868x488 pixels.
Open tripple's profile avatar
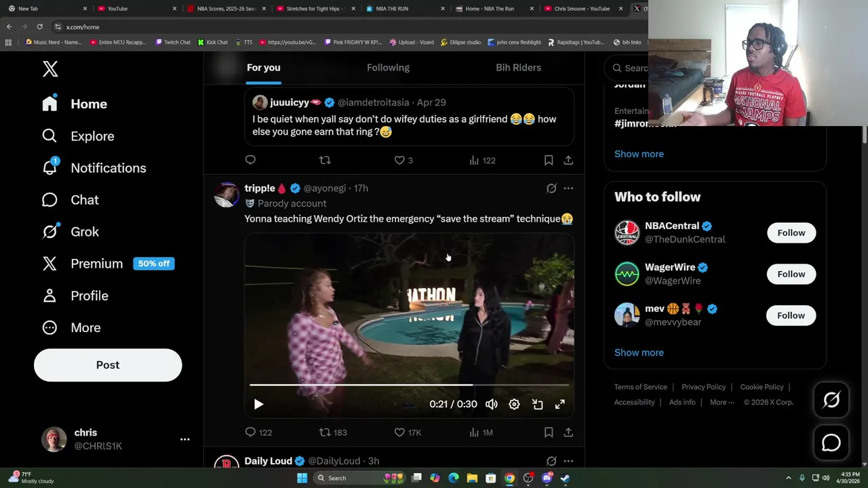pyautogui.click(x=226, y=195)
